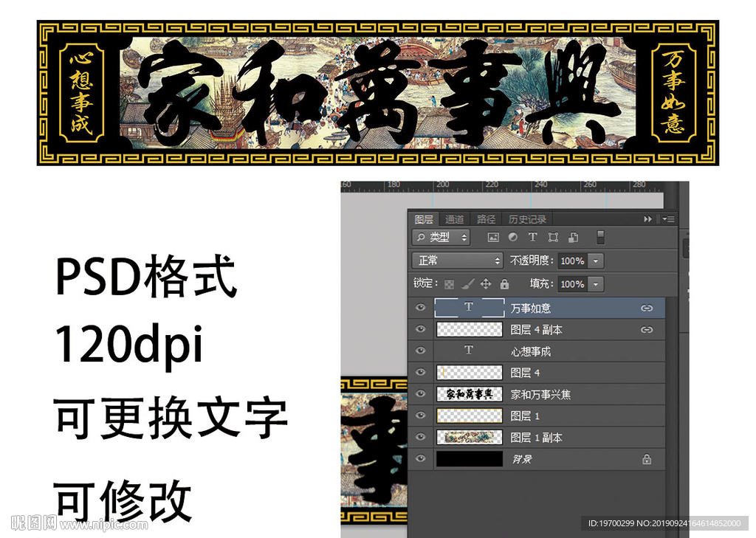Hide the 万事如意 text layer
This screenshot has width=756, height=538.
point(420,308)
